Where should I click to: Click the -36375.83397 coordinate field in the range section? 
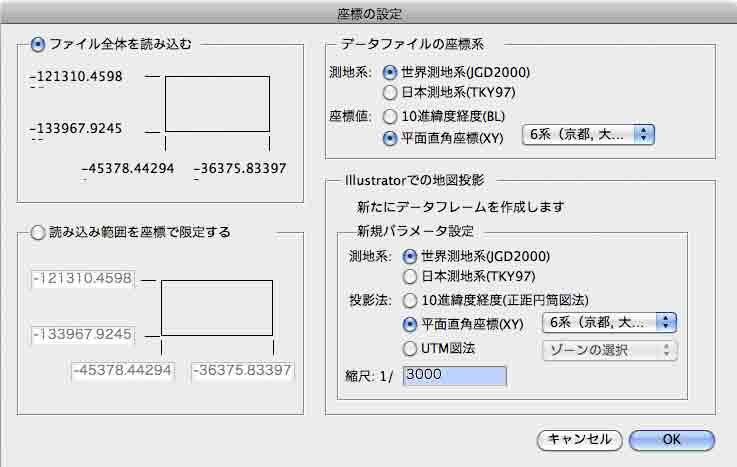[243, 370]
